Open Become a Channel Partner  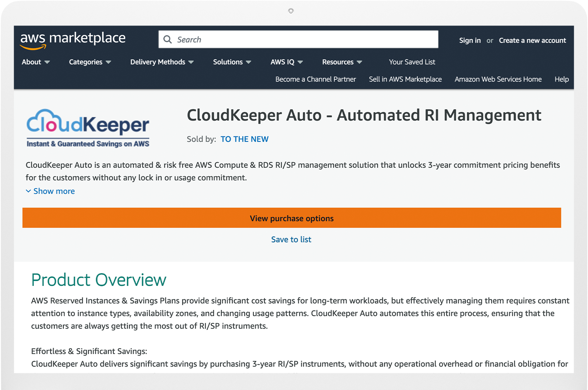pos(316,79)
